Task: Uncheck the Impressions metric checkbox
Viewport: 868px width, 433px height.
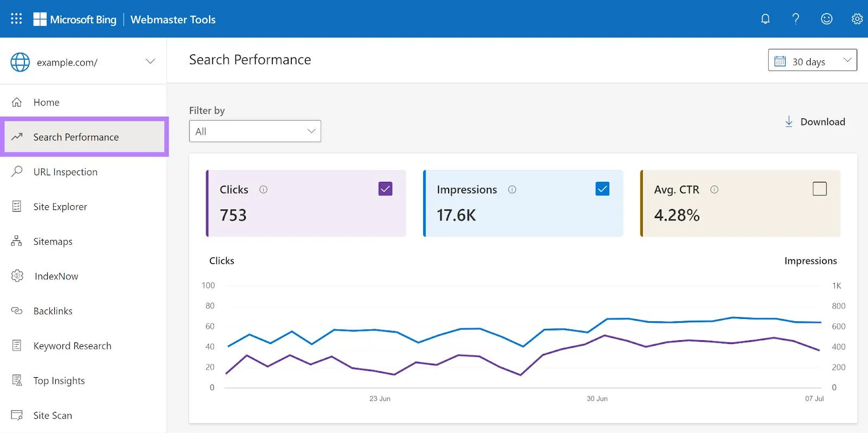Action: (x=602, y=189)
